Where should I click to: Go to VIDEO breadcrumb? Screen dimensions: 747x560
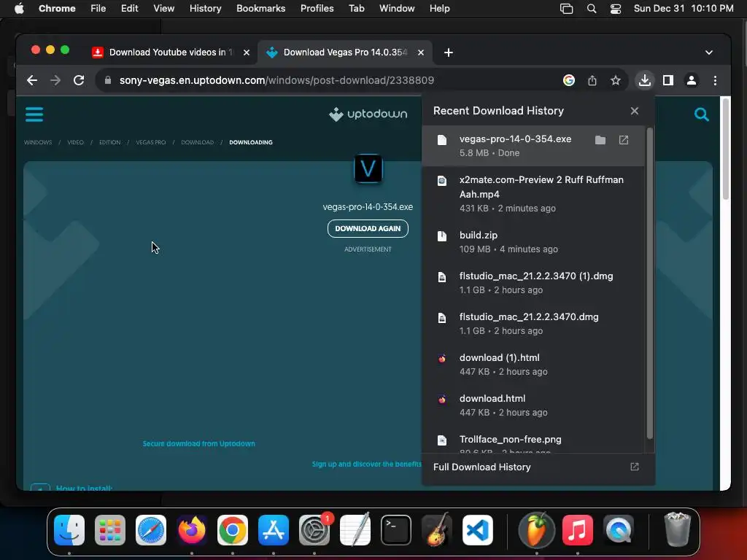coord(75,142)
